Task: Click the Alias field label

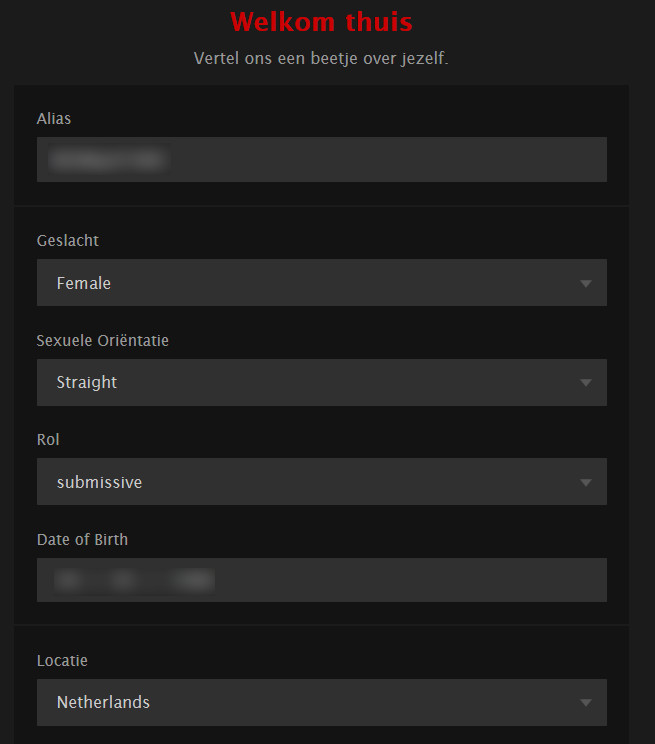Action: 54,119
